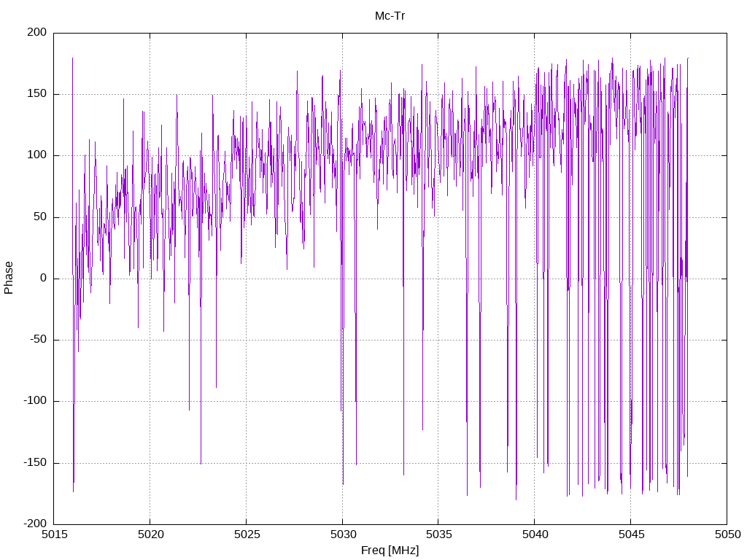
Task: Click the Freq [MHz] x-axis label
Action: point(390,550)
